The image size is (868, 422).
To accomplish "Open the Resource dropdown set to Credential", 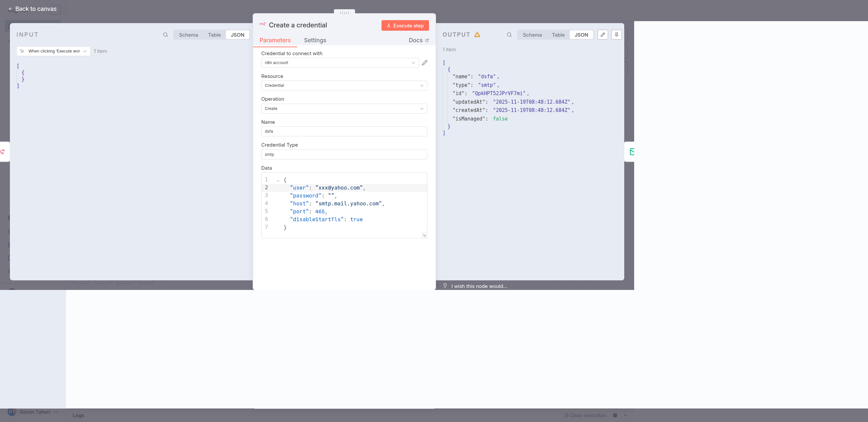I will point(344,86).
